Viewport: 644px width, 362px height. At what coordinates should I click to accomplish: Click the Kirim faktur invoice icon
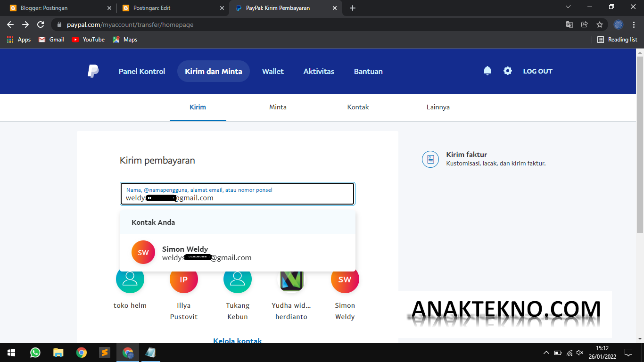click(x=430, y=159)
